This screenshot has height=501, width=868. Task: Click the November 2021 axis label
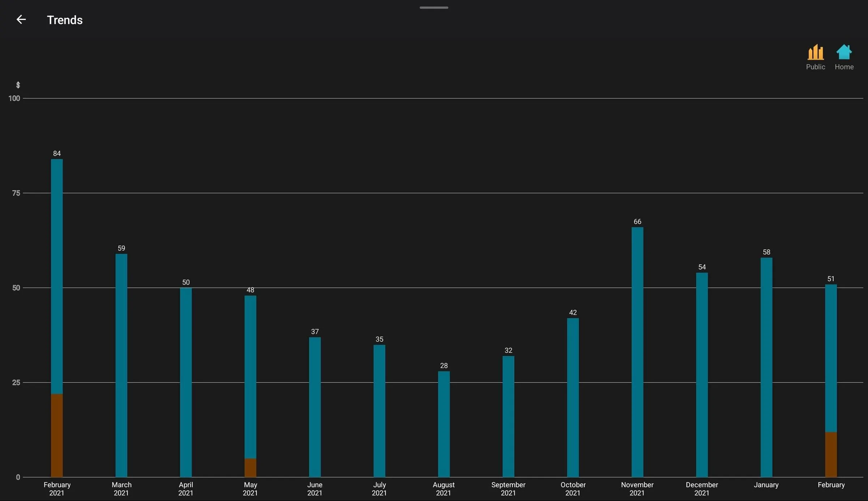click(x=637, y=489)
